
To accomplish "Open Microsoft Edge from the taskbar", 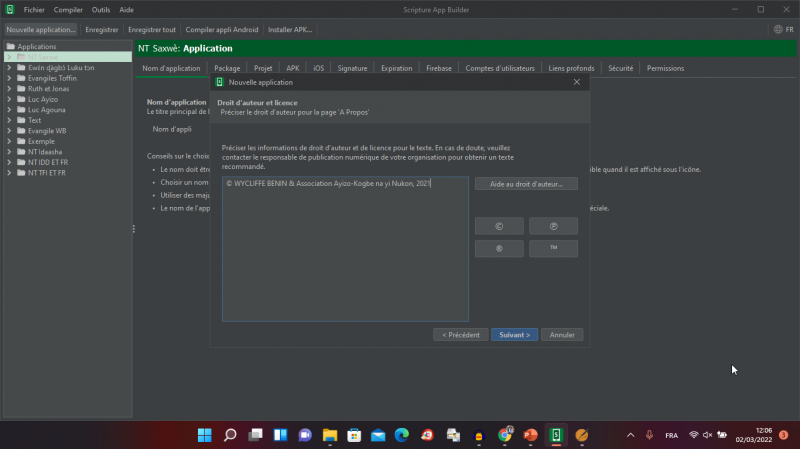I will tap(402, 435).
